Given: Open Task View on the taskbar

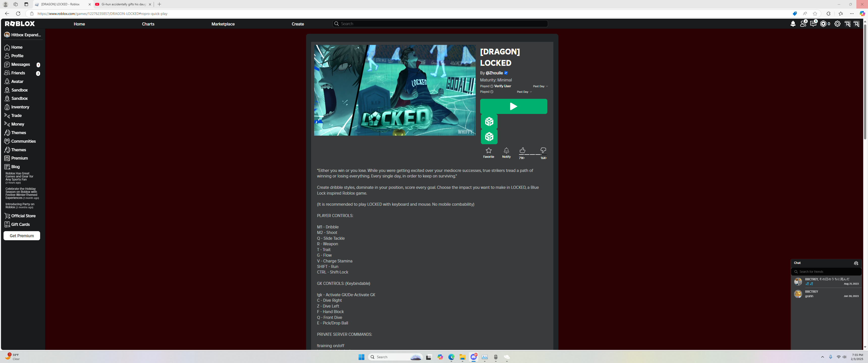Looking at the screenshot, I should [429, 357].
